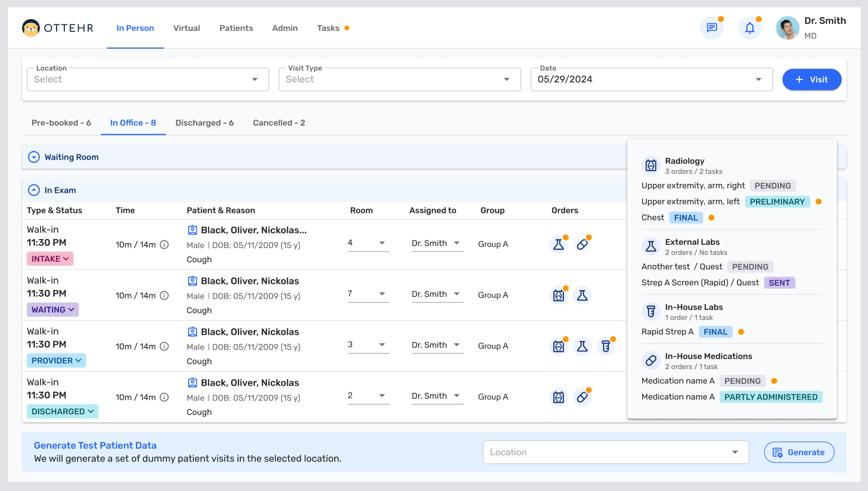Screen dimensions: 868x491
Task: Open the Visit Type dropdown
Action: tap(399, 80)
